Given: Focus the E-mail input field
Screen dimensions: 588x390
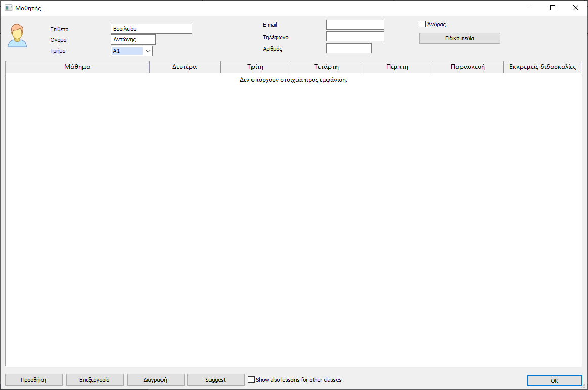Looking at the screenshot, I should tap(355, 25).
